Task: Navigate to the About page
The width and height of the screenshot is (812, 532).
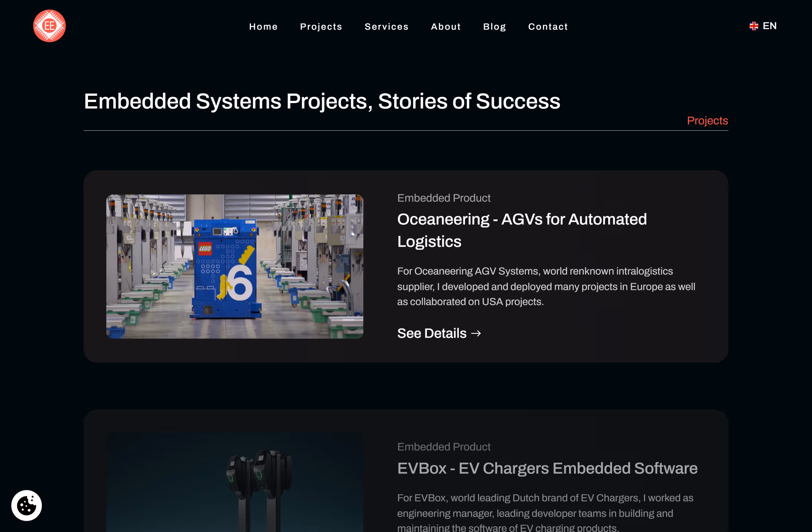Action: coord(446,27)
